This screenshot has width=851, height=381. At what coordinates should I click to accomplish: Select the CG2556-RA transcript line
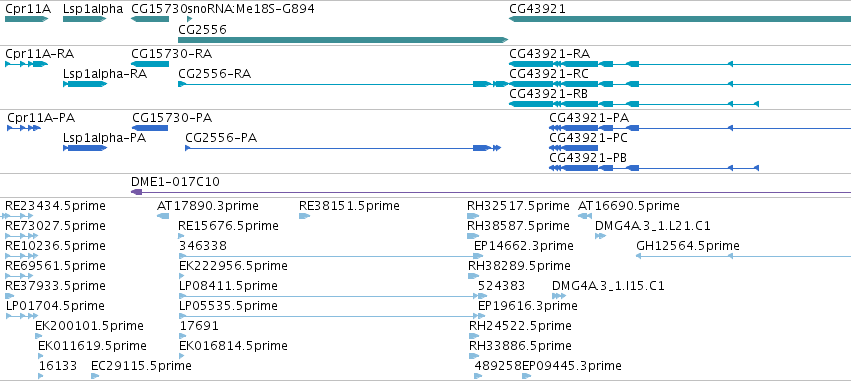[343, 84]
